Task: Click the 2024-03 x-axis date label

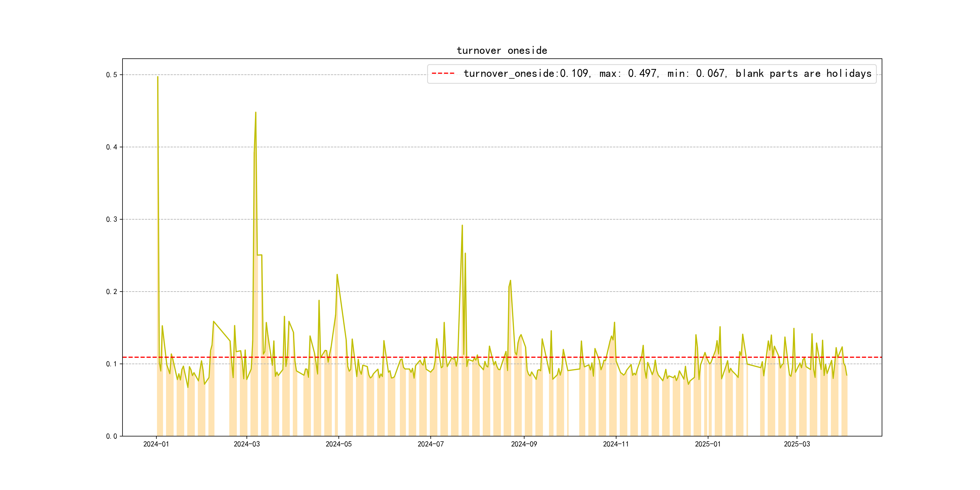Action: (x=247, y=444)
